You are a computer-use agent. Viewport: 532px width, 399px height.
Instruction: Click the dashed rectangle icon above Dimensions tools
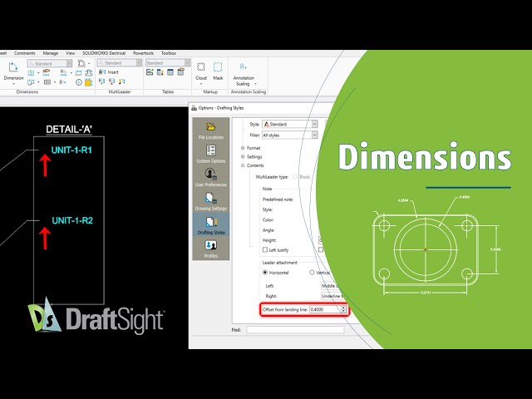pyautogui.click(x=81, y=63)
